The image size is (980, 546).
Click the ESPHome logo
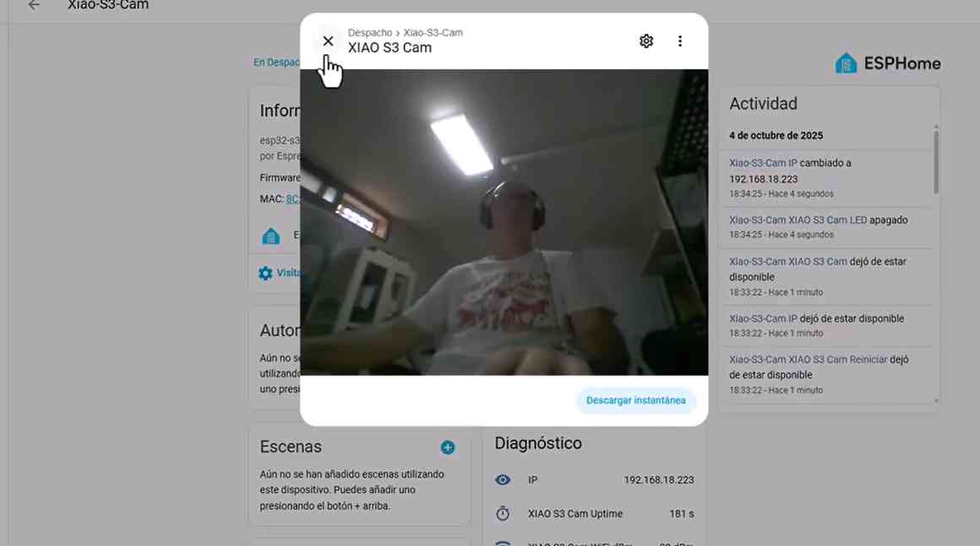887,63
